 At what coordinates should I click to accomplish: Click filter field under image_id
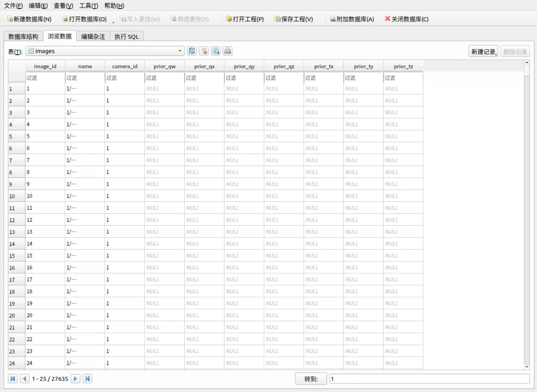click(x=45, y=78)
